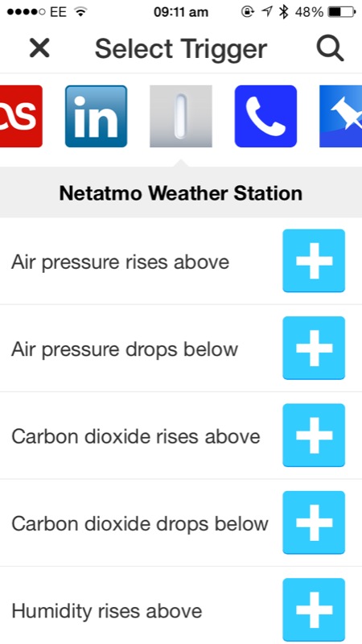Open the search magnifier icon
The width and height of the screenshot is (362, 644).
coord(330,48)
